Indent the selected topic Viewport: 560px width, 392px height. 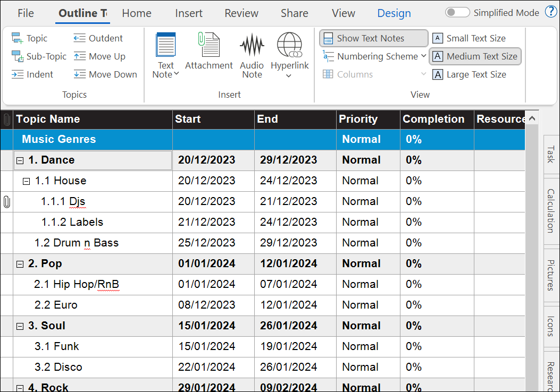click(x=32, y=74)
